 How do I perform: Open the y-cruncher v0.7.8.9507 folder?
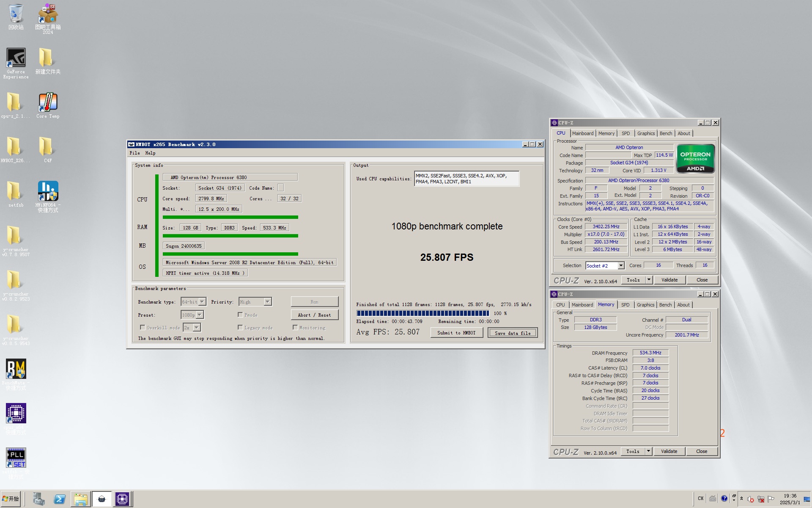(x=16, y=241)
